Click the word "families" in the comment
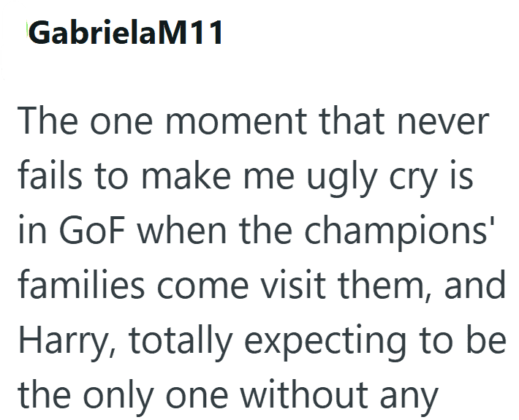 (81, 284)
